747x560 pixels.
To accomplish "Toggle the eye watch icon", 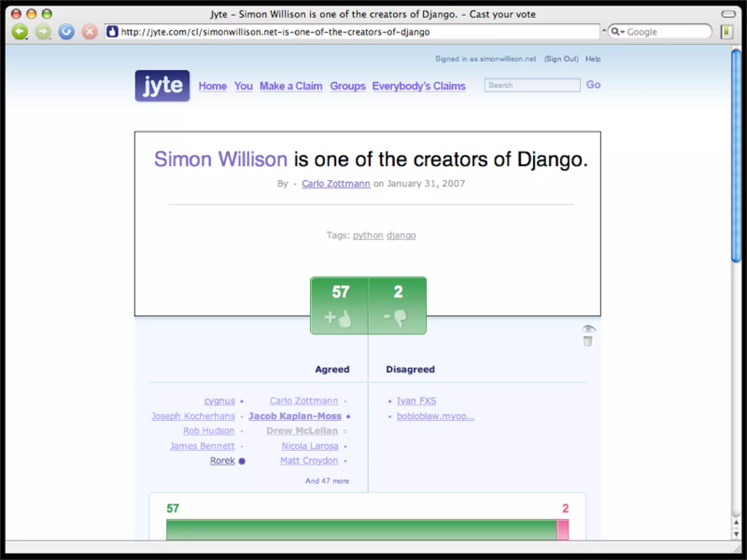I will coord(588,329).
